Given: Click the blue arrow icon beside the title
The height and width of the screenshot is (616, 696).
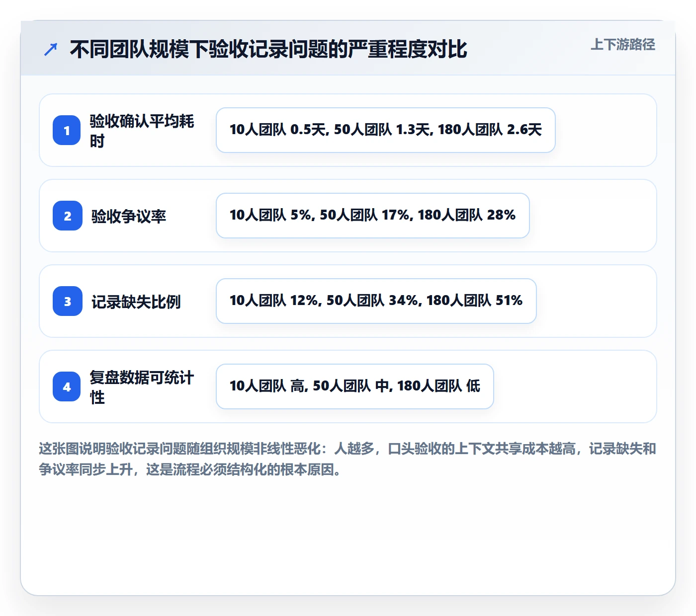Looking at the screenshot, I should coord(51,49).
